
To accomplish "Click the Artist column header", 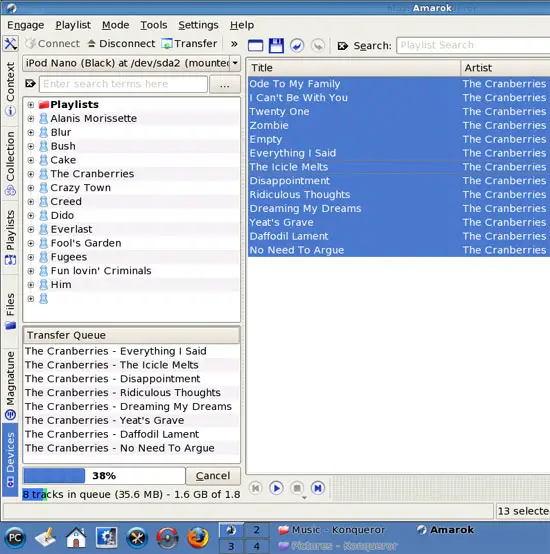I will (505, 68).
